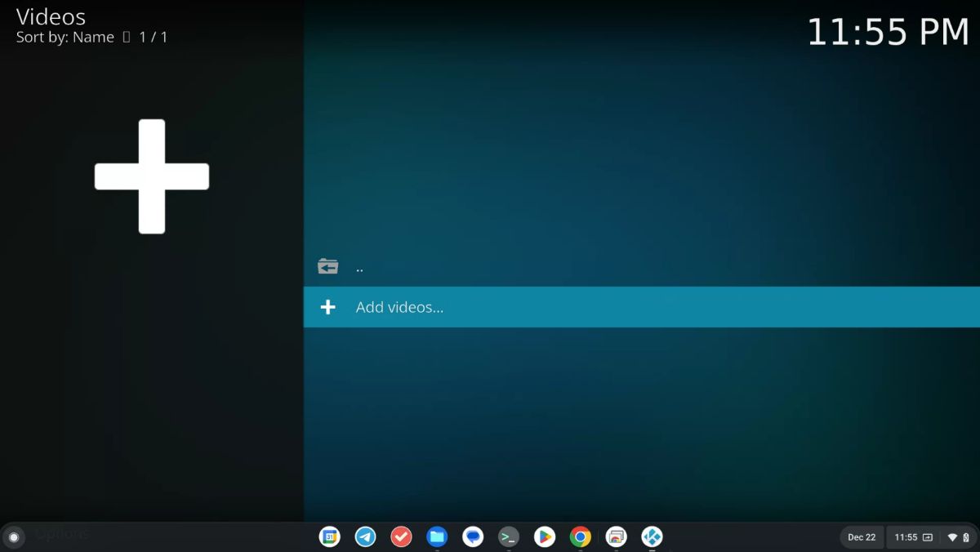Open the Google Play Store
This screenshot has height=552, width=980.
point(545,537)
